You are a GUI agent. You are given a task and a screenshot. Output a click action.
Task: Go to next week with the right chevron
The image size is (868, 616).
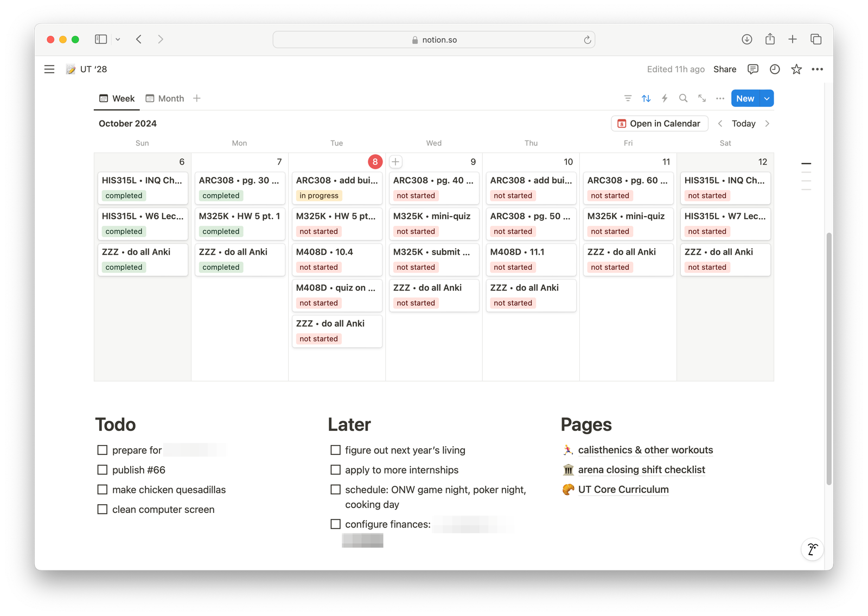(x=767, y=123)
